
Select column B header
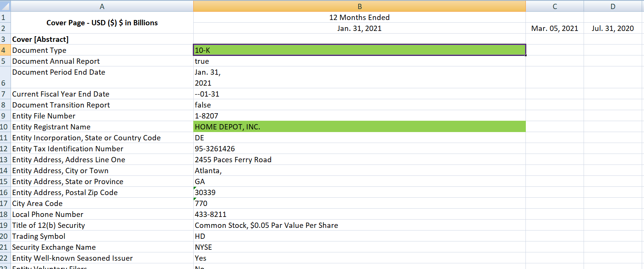tap(359, 6)
